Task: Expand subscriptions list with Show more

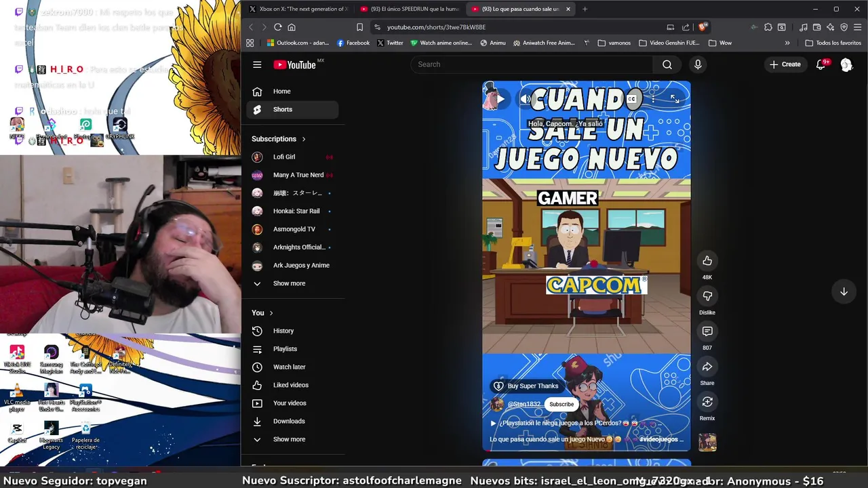Action: coord(293,283)
